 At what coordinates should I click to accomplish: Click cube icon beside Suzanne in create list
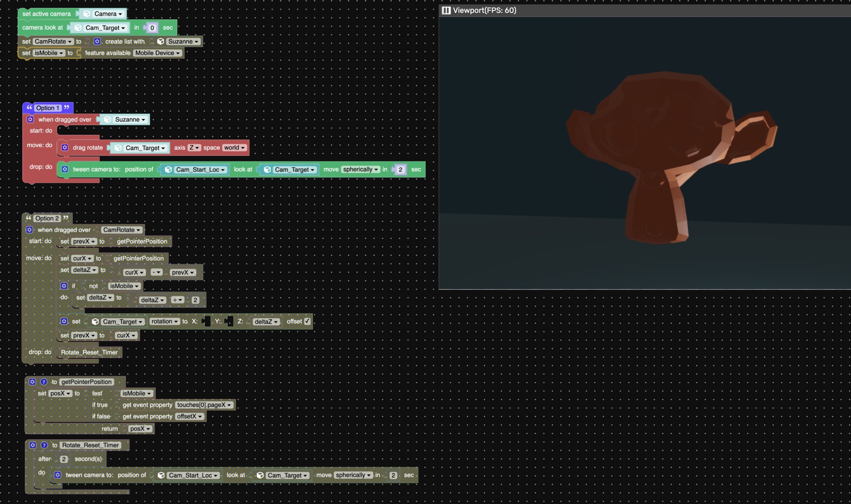161,42
